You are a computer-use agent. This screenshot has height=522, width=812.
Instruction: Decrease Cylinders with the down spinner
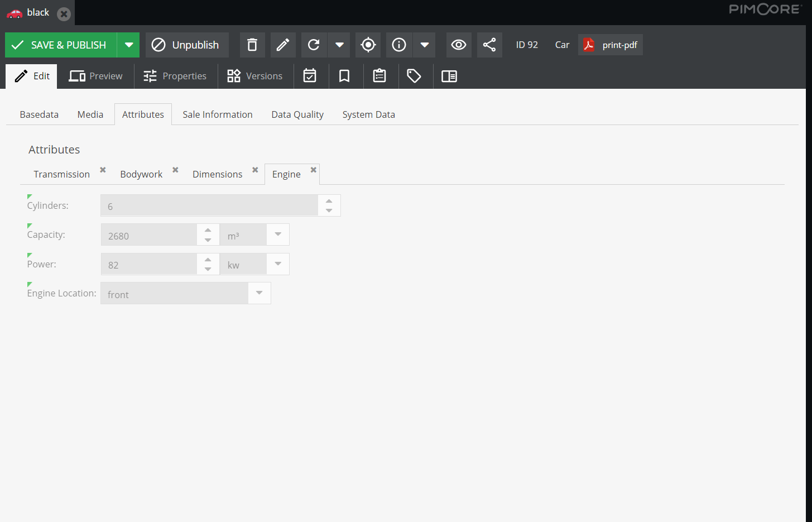(x=329, y=210)
